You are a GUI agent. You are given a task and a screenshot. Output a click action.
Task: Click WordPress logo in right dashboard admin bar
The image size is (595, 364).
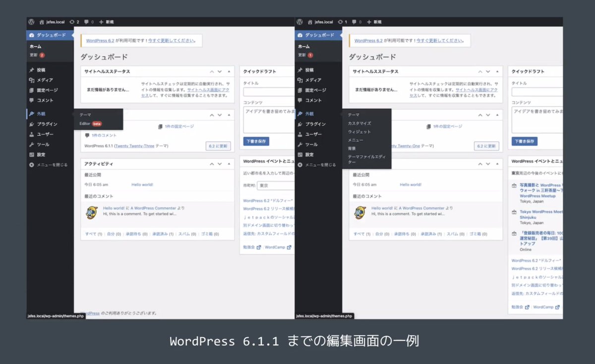pyautogui.click(x=299, y=22)
